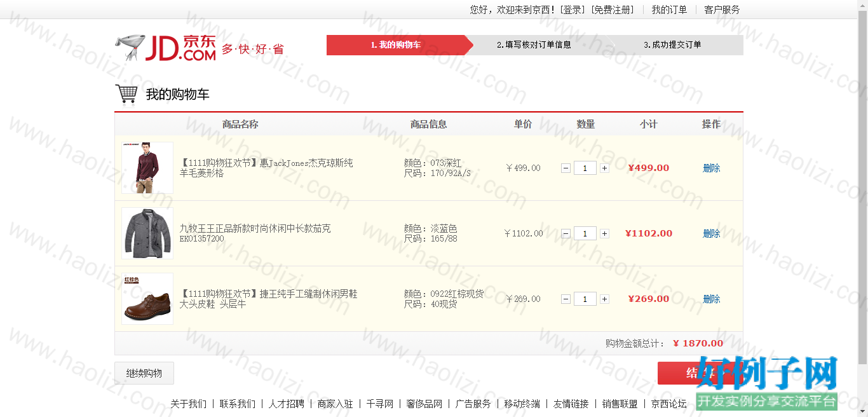Open 京西论坛 footer link
868x417 pixels.
click(669, 404)
